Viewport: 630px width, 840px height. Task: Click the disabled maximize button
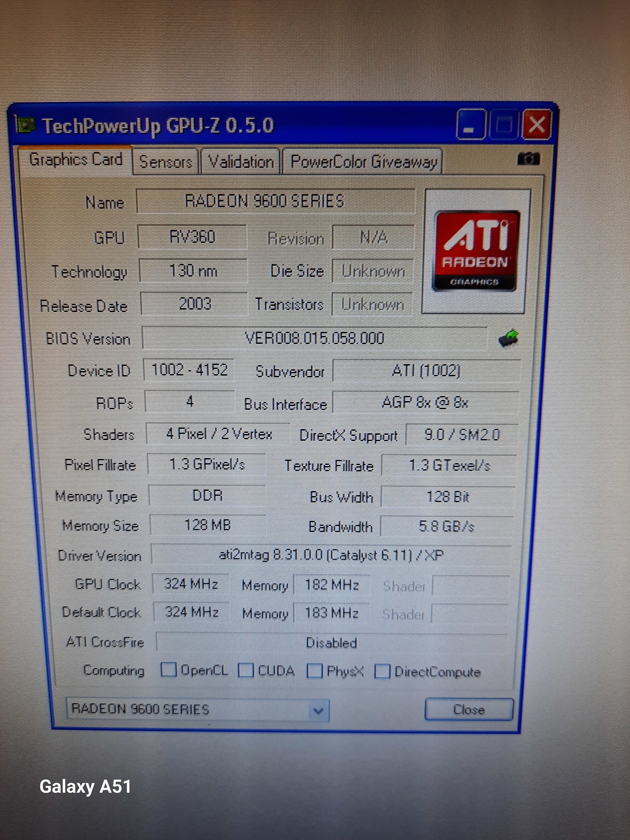coord(504,125)
